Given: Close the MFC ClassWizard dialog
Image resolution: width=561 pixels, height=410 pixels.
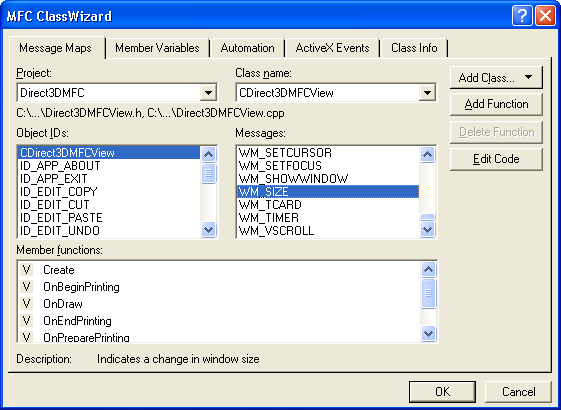Looking at the screenshot, I should pos(545,16).
